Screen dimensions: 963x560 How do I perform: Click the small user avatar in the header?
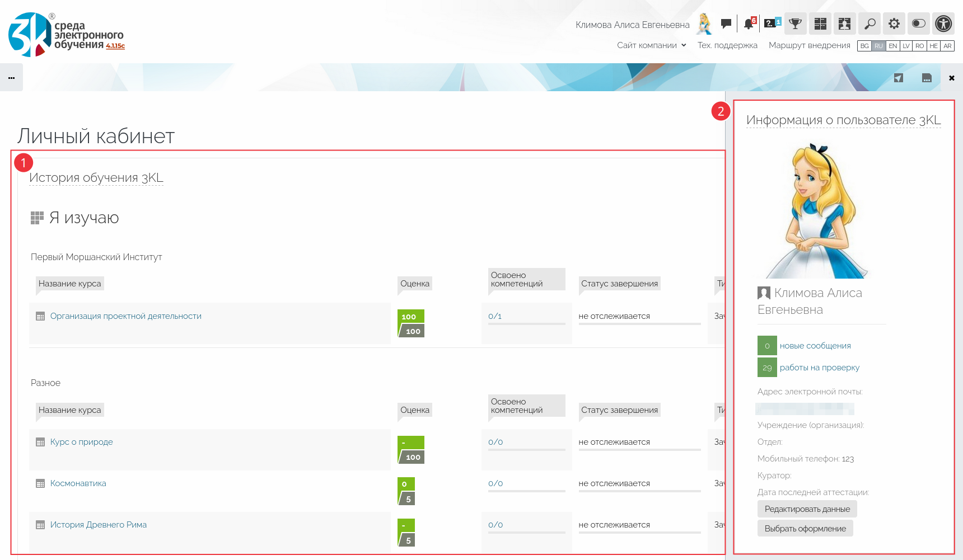point(704,23)
